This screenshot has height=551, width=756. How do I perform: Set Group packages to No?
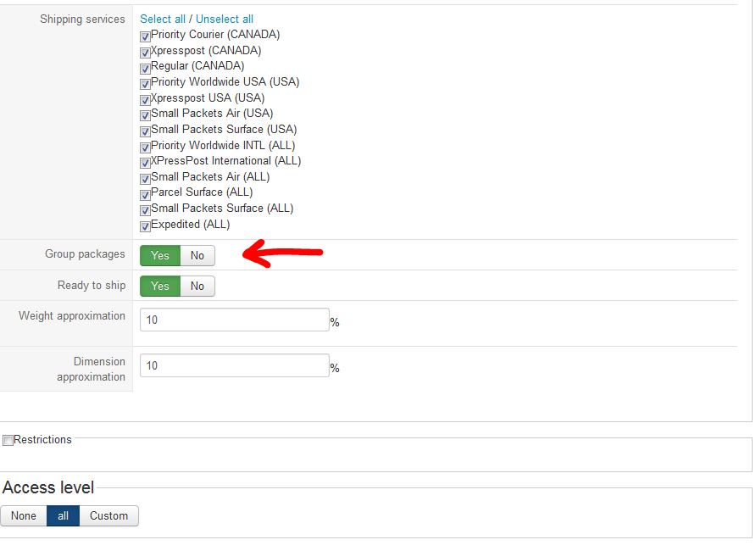197,255
